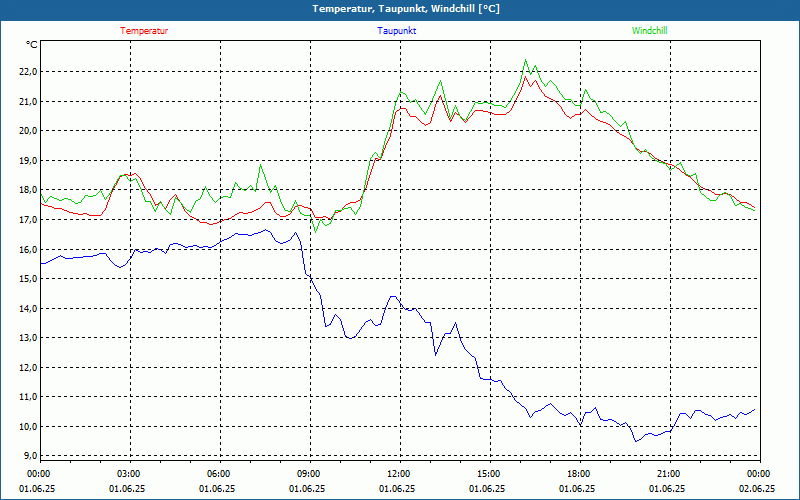The height and width of the screenshot is (500, 800).
Task: Click the '01.06.25' date below 03:00
Action: pos(127,489)
